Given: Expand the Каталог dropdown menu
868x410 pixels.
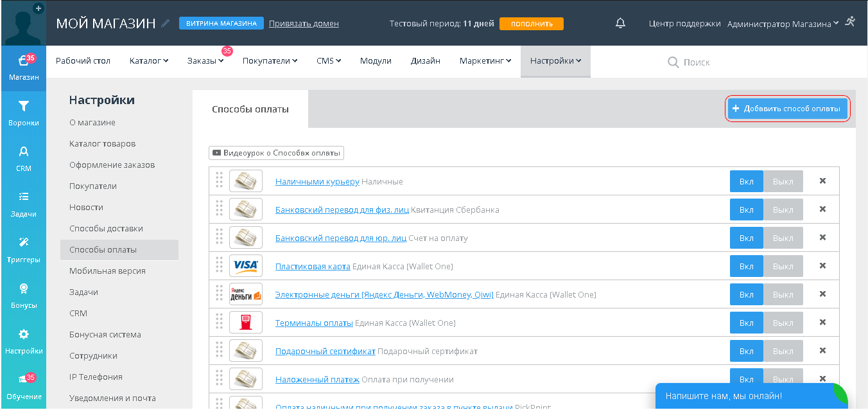Looking at the screenshot, I should point(149,61).
